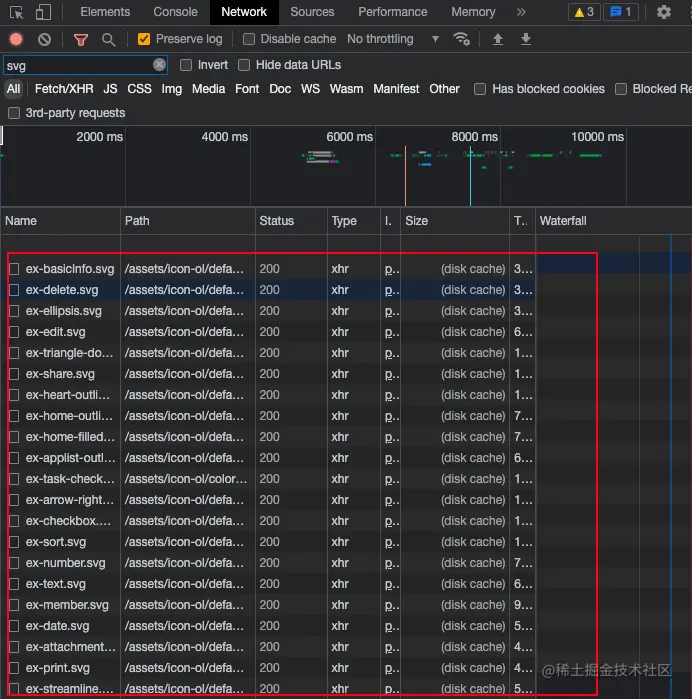This screenshot has width=692, height=699.
Task: Enable Blocked Requests filter checkbox
Action: [x=621, y=89]
